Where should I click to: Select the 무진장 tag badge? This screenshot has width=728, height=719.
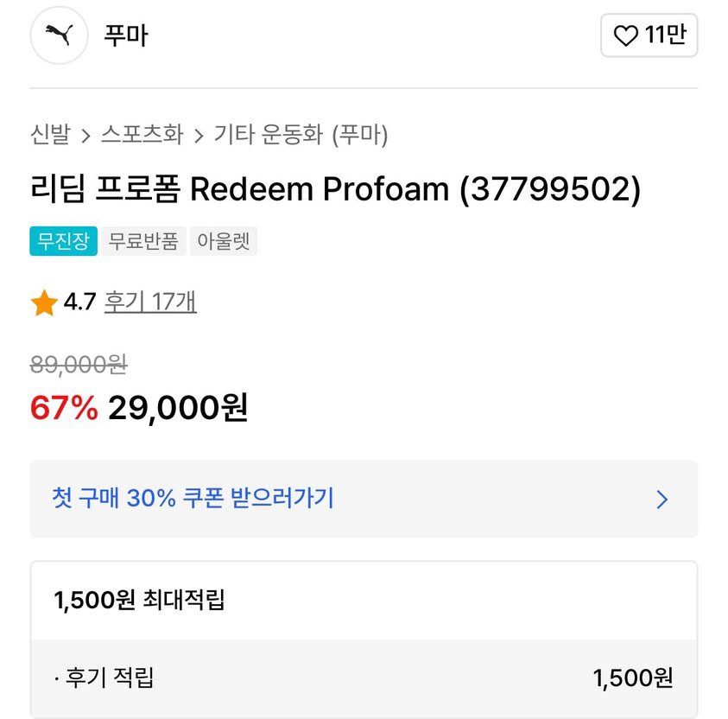(64, 241)
